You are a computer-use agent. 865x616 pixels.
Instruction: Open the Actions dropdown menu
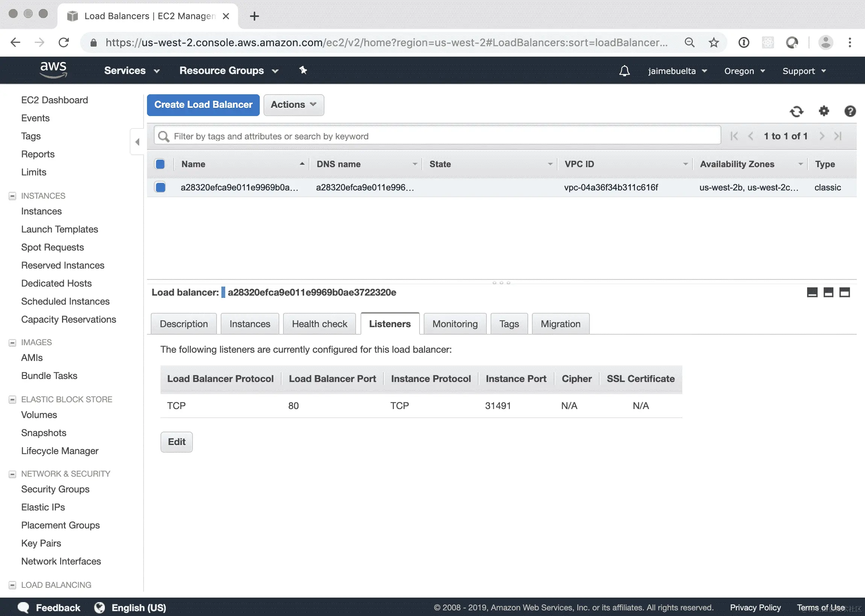(x=293, y=105)
